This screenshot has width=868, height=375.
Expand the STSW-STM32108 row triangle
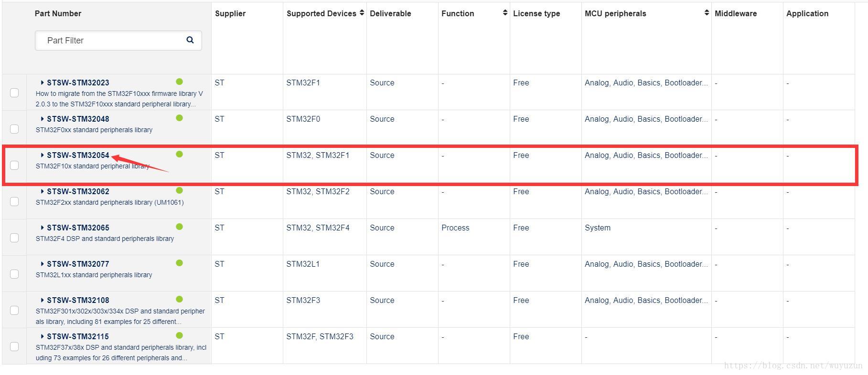coord(42,300)
